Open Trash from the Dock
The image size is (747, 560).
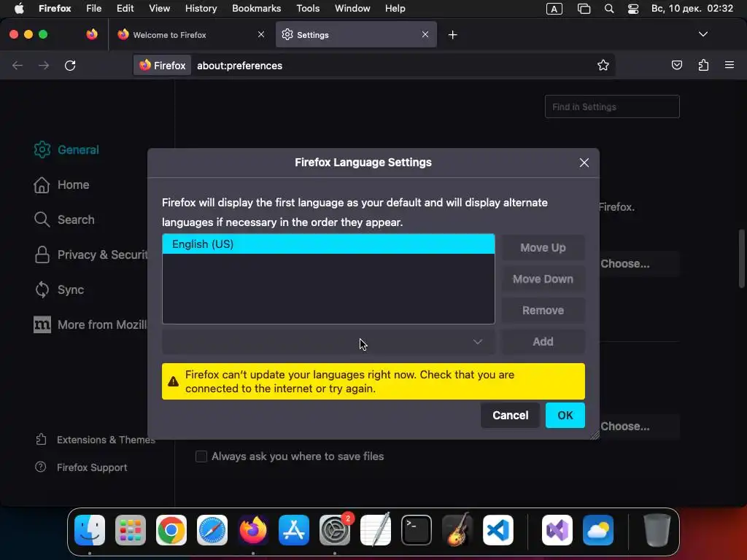click(657, 530)
